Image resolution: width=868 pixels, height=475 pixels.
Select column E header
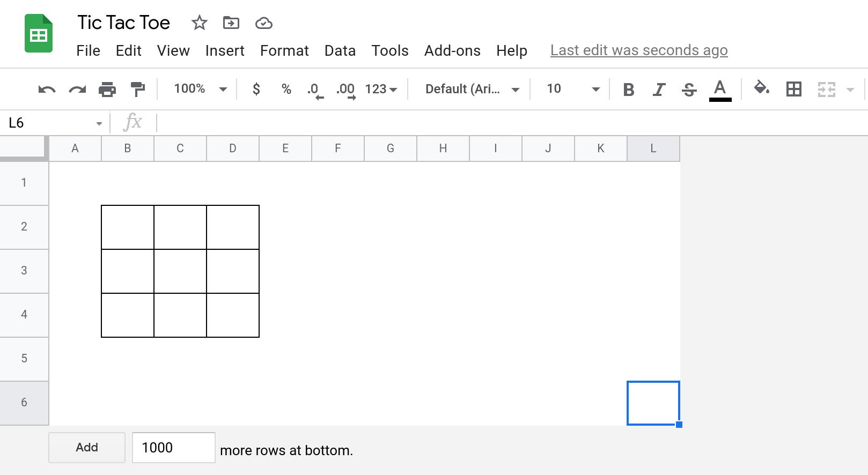(285, 149)
